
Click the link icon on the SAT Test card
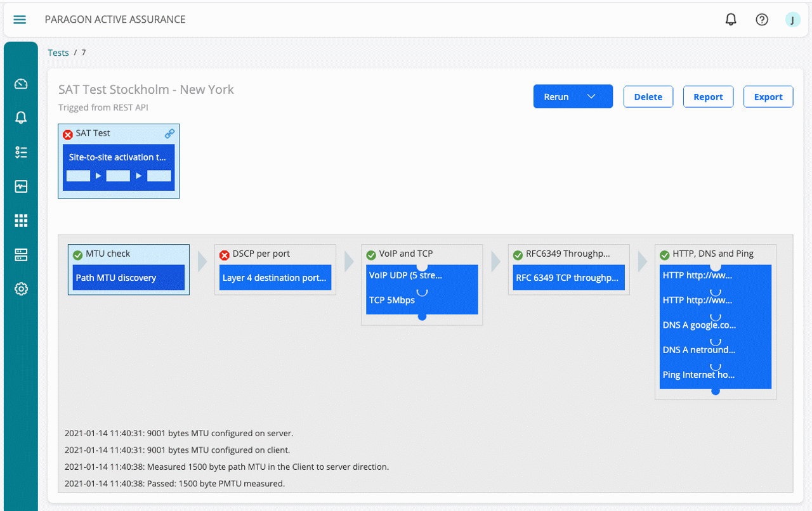click(169, 133)
